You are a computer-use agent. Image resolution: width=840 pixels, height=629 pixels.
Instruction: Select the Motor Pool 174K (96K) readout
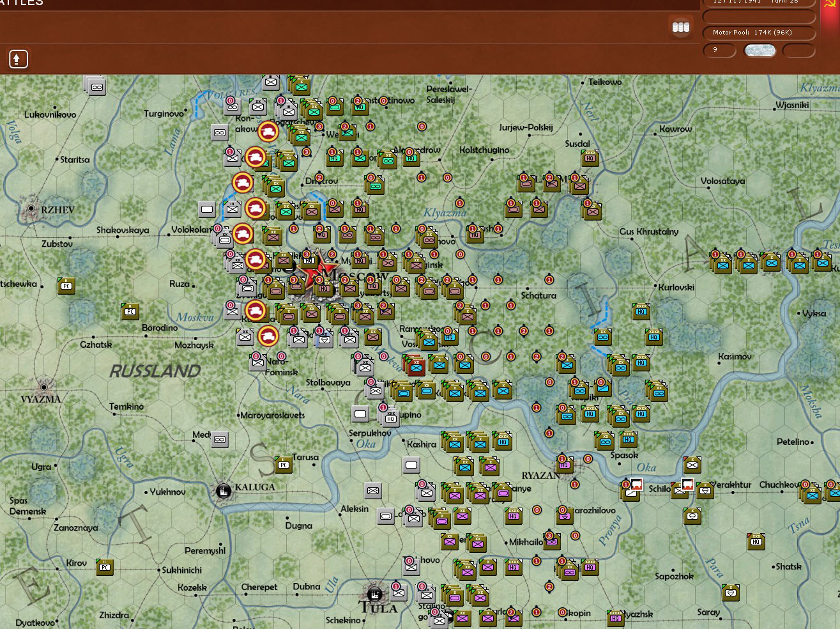click(760, 32)
